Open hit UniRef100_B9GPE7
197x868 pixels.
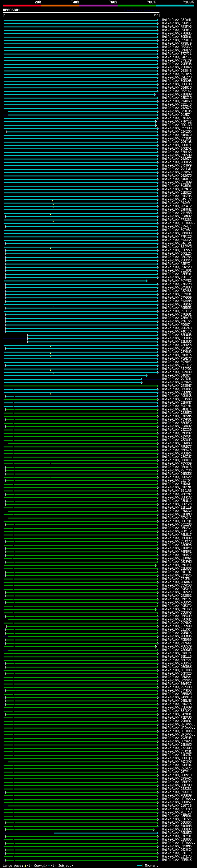[176, 23]
